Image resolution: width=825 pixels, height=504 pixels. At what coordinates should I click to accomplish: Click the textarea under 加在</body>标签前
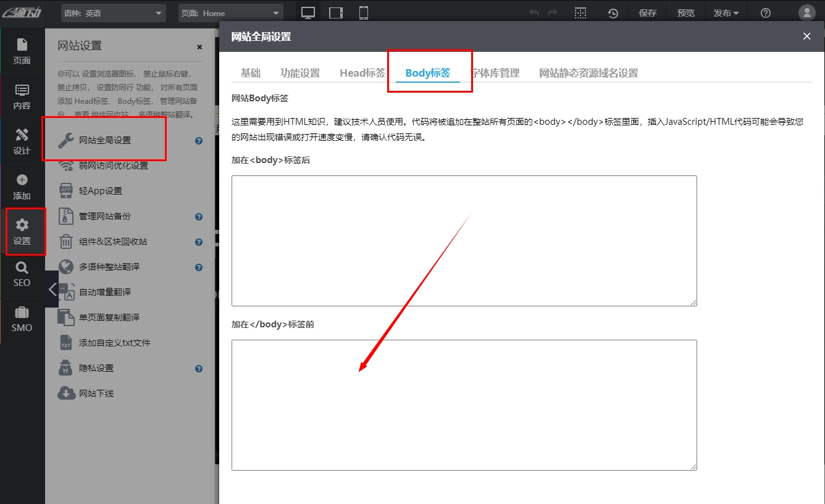pos(464,405)
